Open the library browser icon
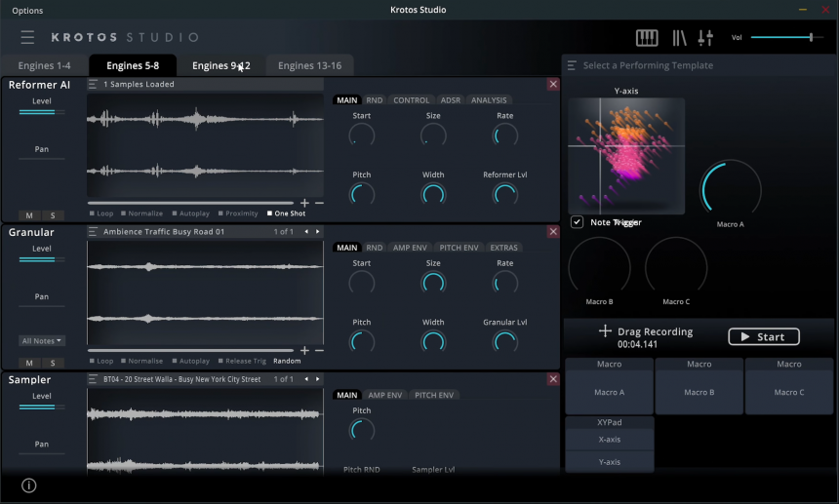This screenshot has width=839, height=504. [679, 37]
